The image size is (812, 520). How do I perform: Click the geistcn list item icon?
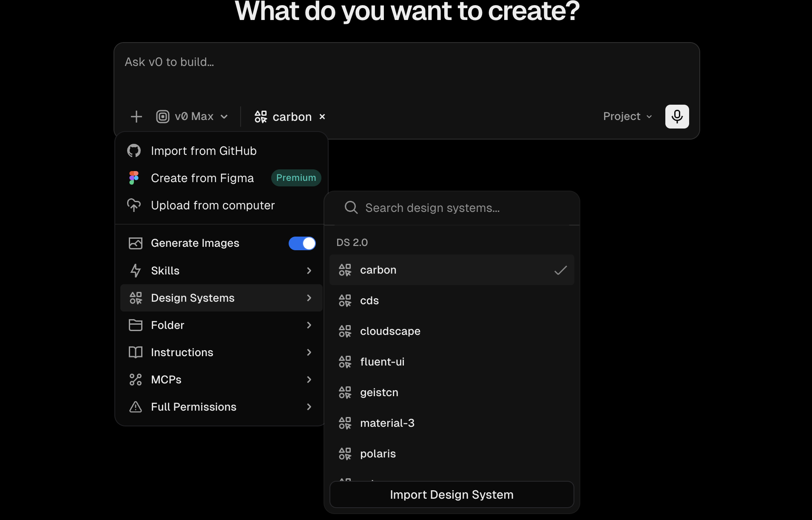345,392
